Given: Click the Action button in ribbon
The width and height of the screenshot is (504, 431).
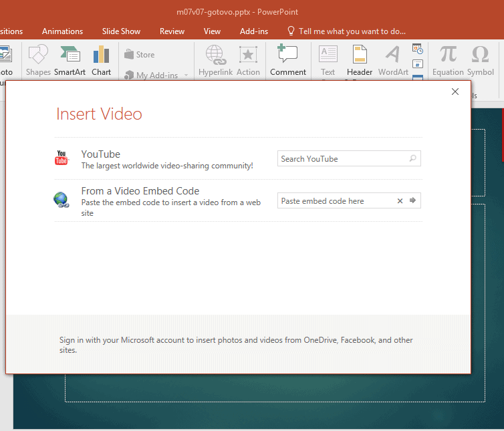Looking at the screenshot, I should point(248,60).
